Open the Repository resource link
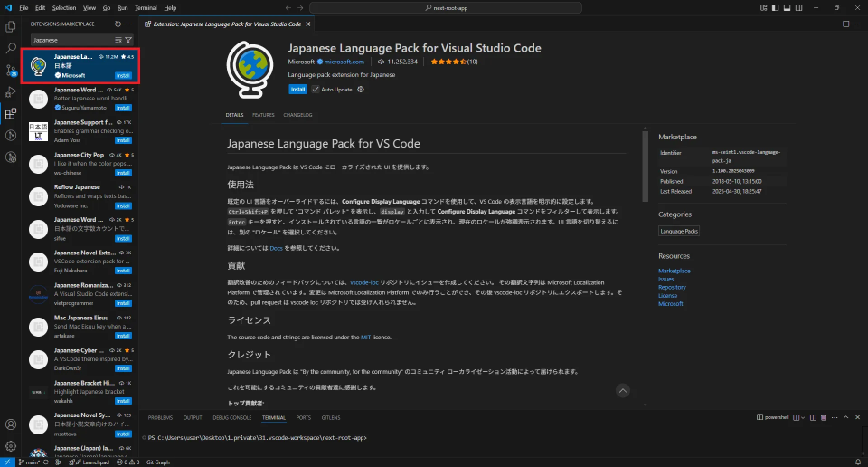 [x=672, y=287]
